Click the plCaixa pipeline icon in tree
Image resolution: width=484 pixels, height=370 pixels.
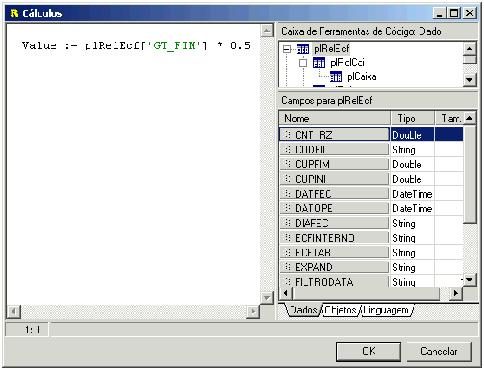coord(336,77)
